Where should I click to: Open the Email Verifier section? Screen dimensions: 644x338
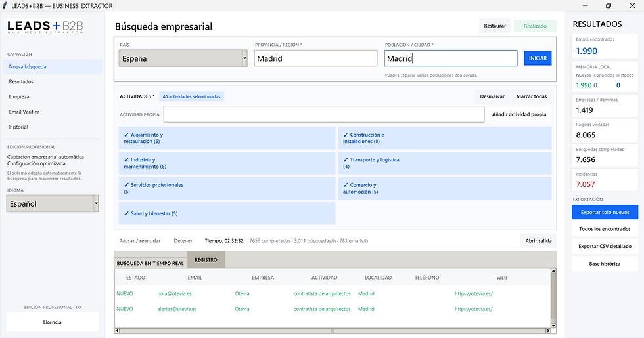[53, 112]
